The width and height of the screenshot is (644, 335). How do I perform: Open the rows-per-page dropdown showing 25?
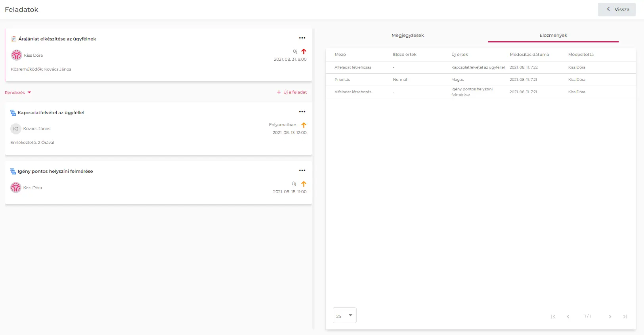click(x=344, y=316)
